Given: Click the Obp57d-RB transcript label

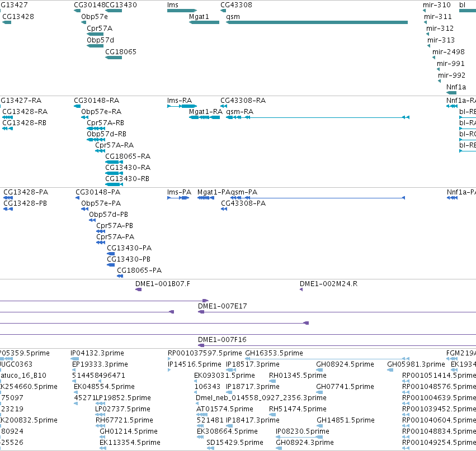Looking at the screenshot, I should (106, 134).
